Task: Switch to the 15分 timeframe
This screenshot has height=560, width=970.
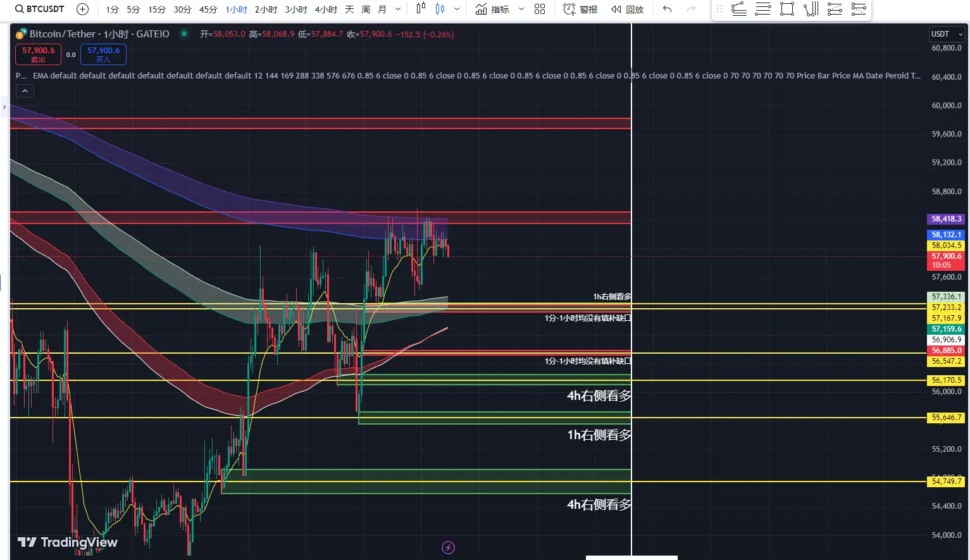Action: [157, 9]
